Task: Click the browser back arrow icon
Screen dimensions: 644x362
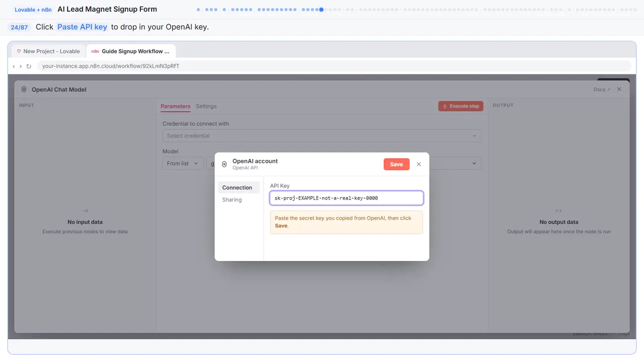Action: pos(14,66)
